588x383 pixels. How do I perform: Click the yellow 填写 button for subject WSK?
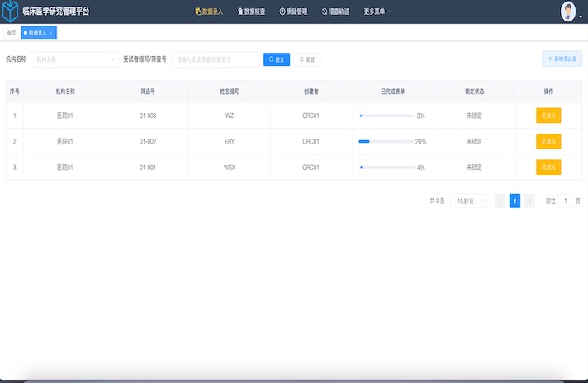tap(548, 168)
